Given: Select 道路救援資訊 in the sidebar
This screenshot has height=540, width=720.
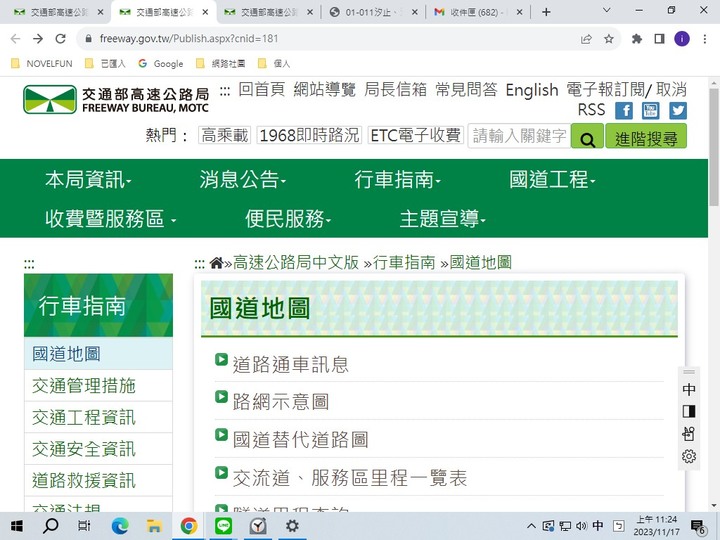Looking at the screenshot, I should tap(98, 481).
